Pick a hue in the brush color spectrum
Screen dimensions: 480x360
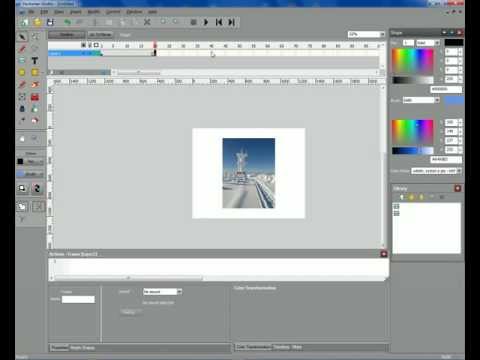click(x=412, y=132)
